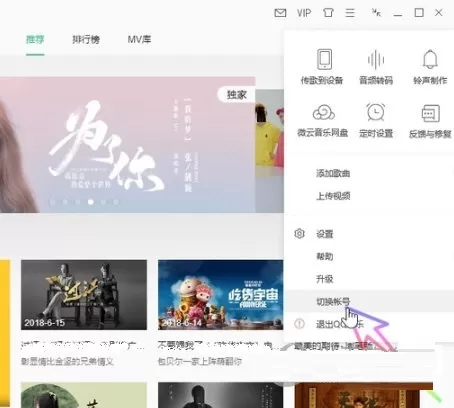Click description 包贝尔一家上阵萌翻你
This screenshot has height=408, width=454.
[x=200, y=362]
